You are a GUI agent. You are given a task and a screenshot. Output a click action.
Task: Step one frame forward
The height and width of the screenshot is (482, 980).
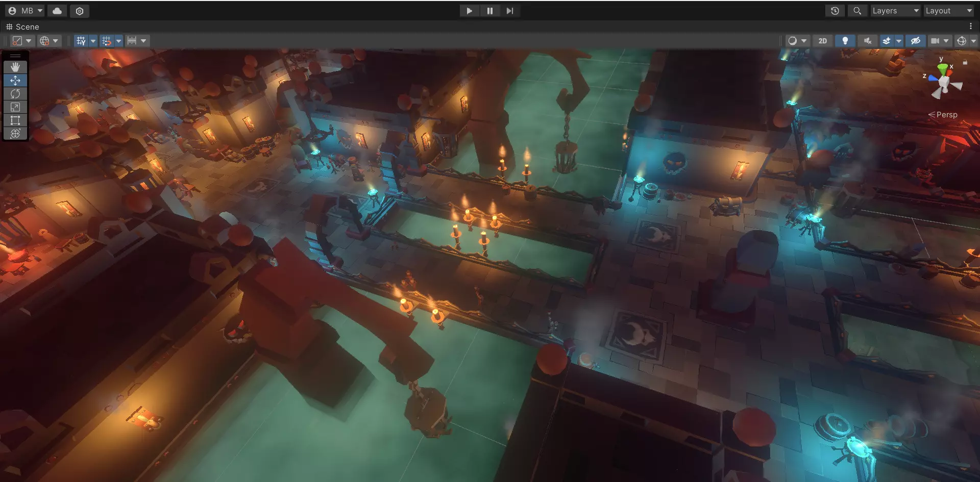510,11
